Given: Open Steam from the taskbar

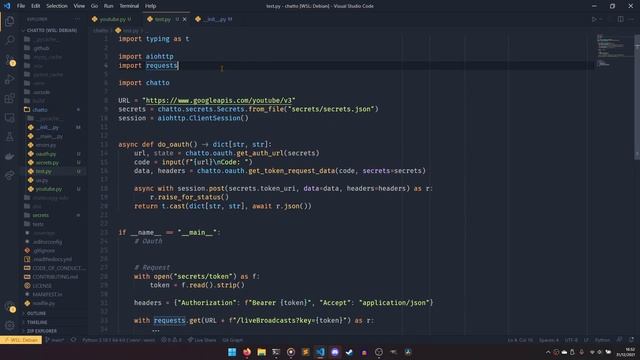Looking at the screenshot, I should coord(349,352).
